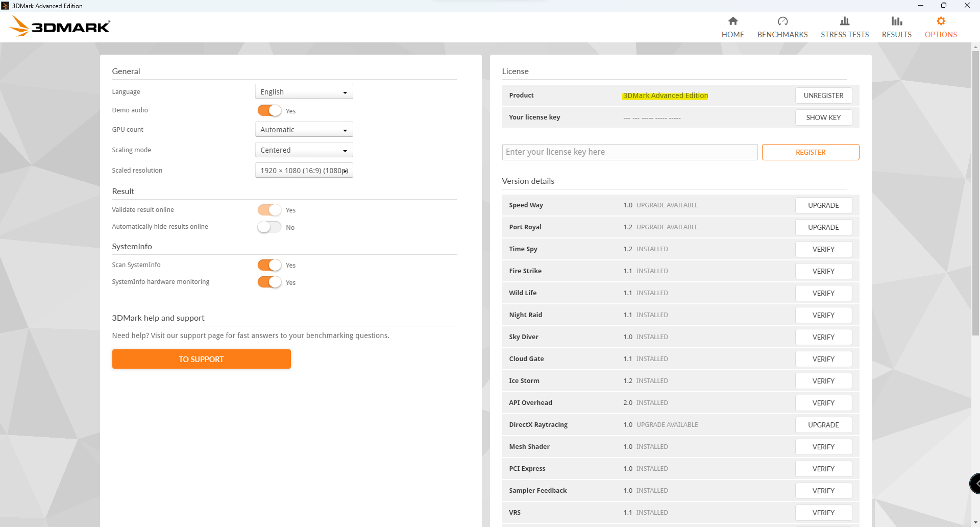
Task: Click the 3DMark title bar app icon
Action: point(6,6)
